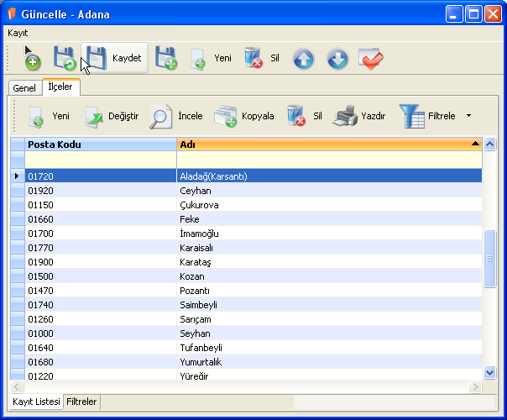Viewport: 507px width, 420px height.
Task: Click the Kaydet save button
Action: 115,58
